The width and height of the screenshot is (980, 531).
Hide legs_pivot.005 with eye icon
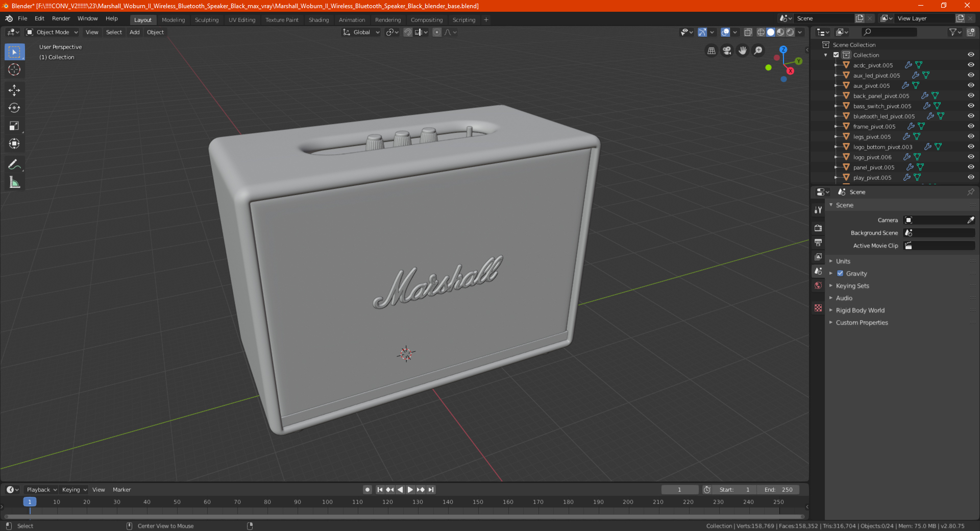coord(971,136)
